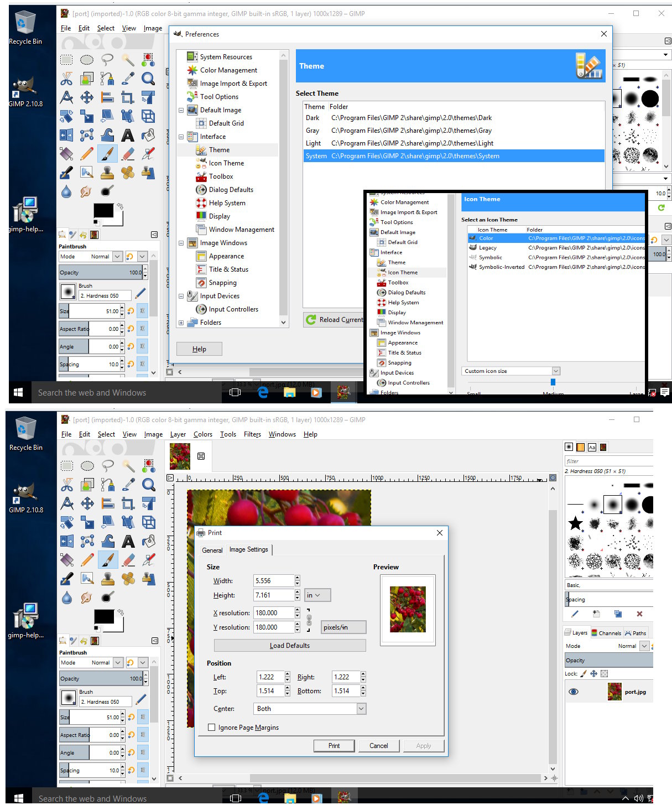The width and height of the screenshot is (672, 805).
Task: Click Print button in Print dialog
Action: [334, 746]
